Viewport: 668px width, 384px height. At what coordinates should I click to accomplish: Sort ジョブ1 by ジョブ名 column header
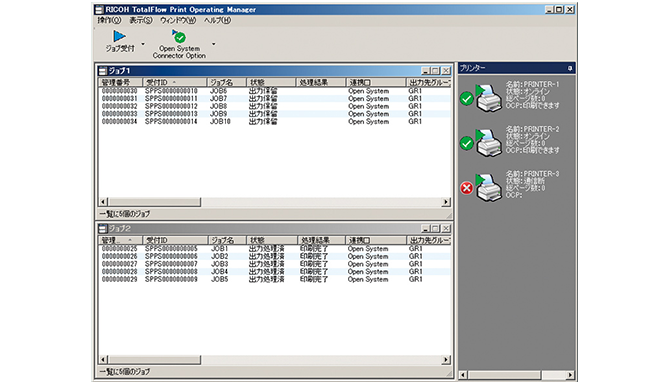pos(226,82)
